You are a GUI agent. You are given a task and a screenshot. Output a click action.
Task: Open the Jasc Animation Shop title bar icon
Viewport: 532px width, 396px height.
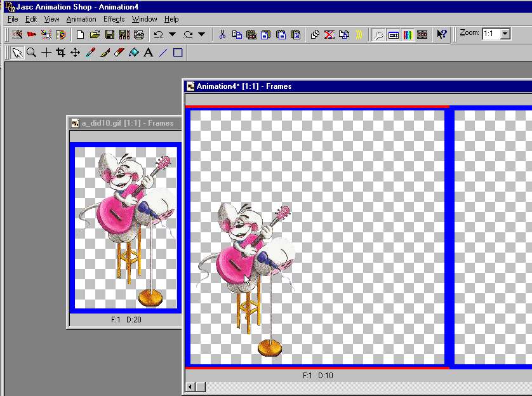(x=10, y=6)
